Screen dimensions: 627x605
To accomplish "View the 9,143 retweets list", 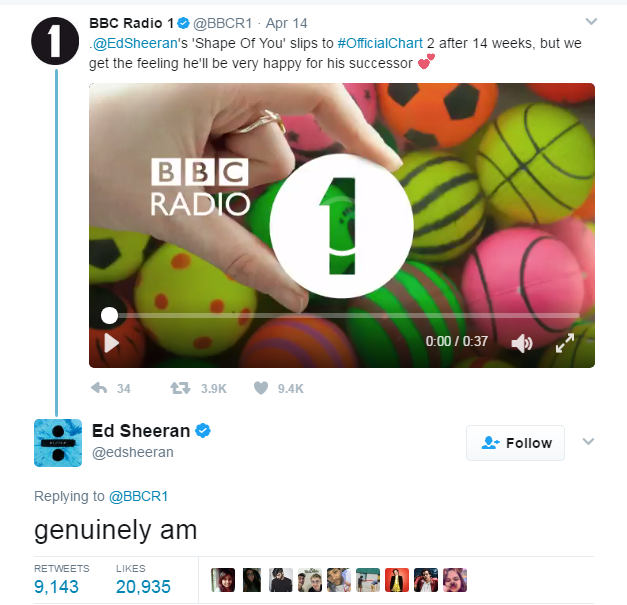I will [x=57, y=587].
